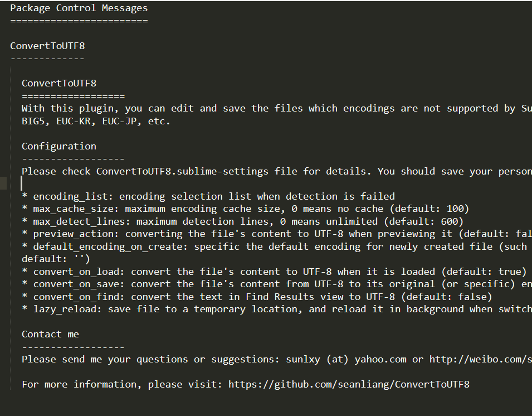Click the "Contact me" section heading

[50, 334]
